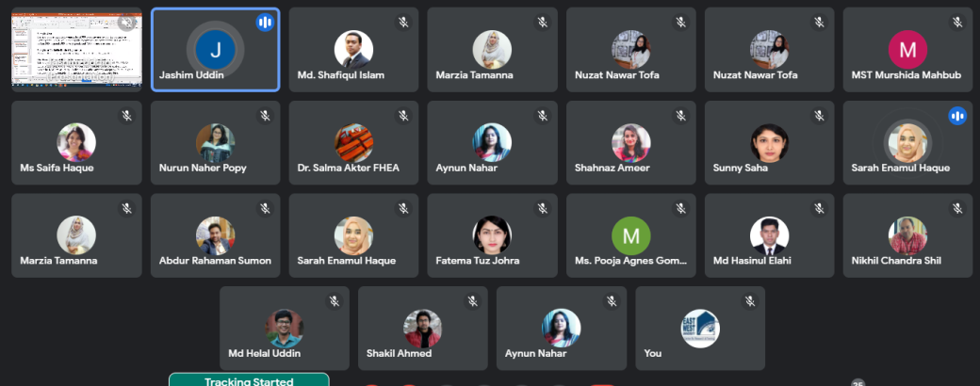Click the Md Hasinul Elahi name label

[752, 261]
